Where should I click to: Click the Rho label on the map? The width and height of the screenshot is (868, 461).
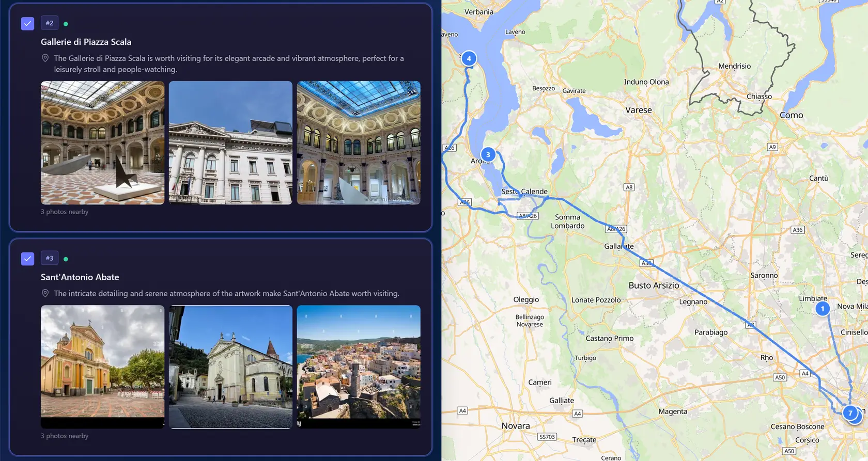click(767, 358)
